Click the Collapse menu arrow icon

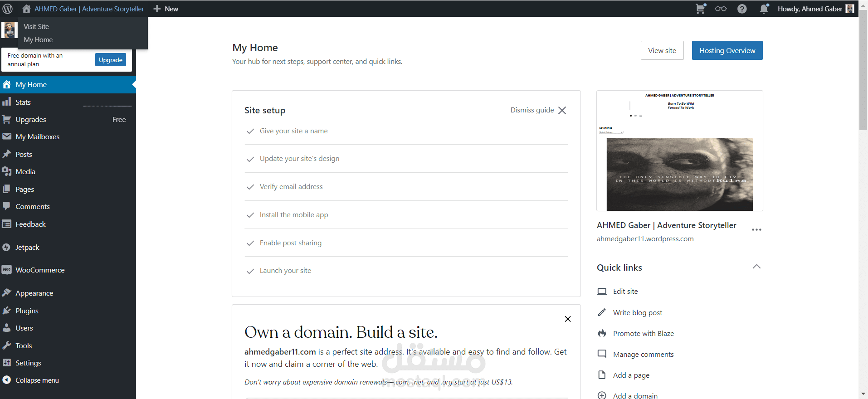pyautogui.click(x=7, y=380)
